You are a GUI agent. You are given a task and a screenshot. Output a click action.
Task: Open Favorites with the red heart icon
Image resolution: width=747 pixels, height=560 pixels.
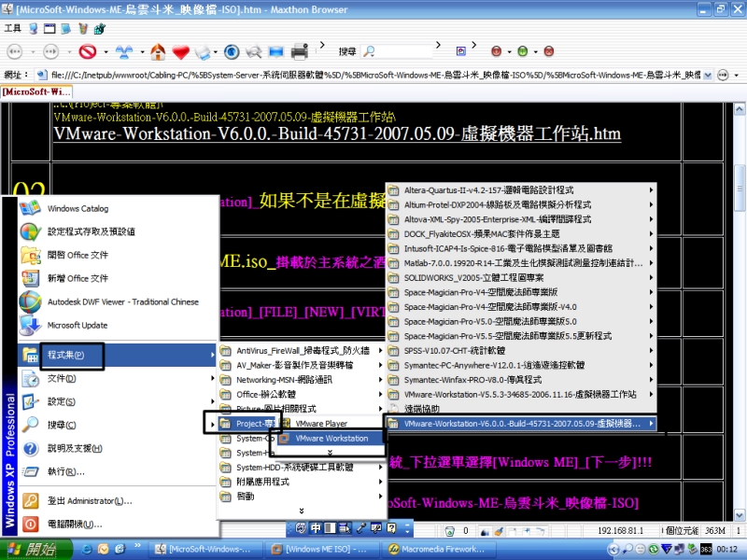coord(181,51)
